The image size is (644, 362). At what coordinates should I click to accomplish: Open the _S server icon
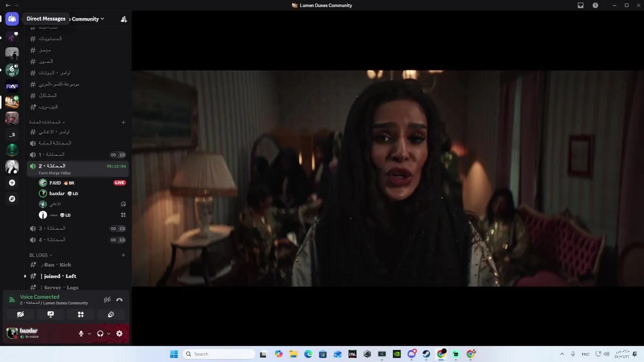[x=12, y=134]
